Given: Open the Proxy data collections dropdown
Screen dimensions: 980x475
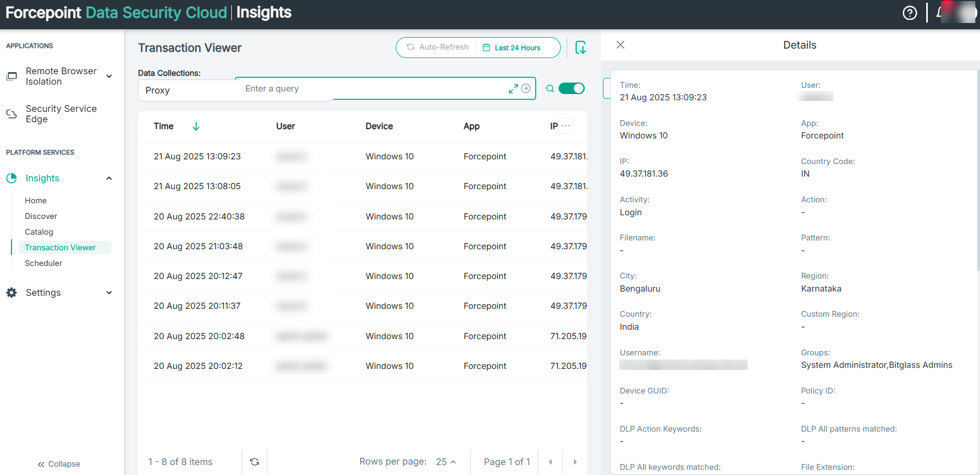Looking at the screenshot, I should pyautogui.click(x=185, y=90).
